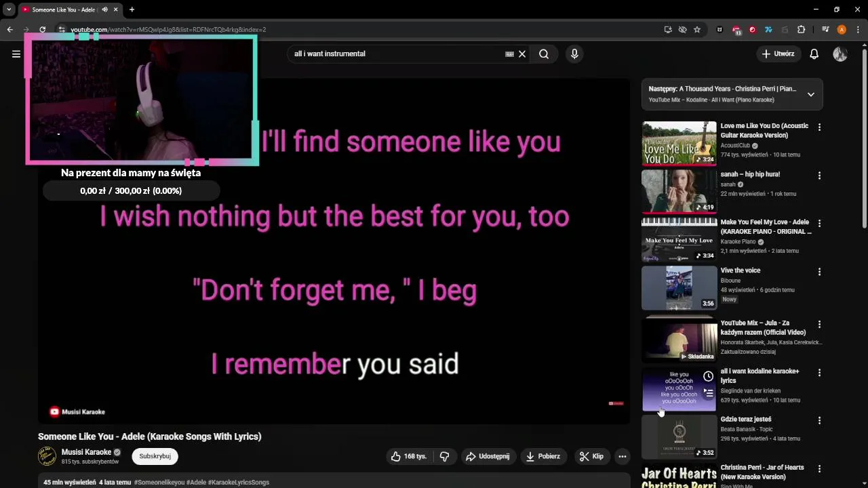The width and height of the screenshot is (868, 488).
Task: Open options for Make You Feel My Love
Action: (819, 224)
